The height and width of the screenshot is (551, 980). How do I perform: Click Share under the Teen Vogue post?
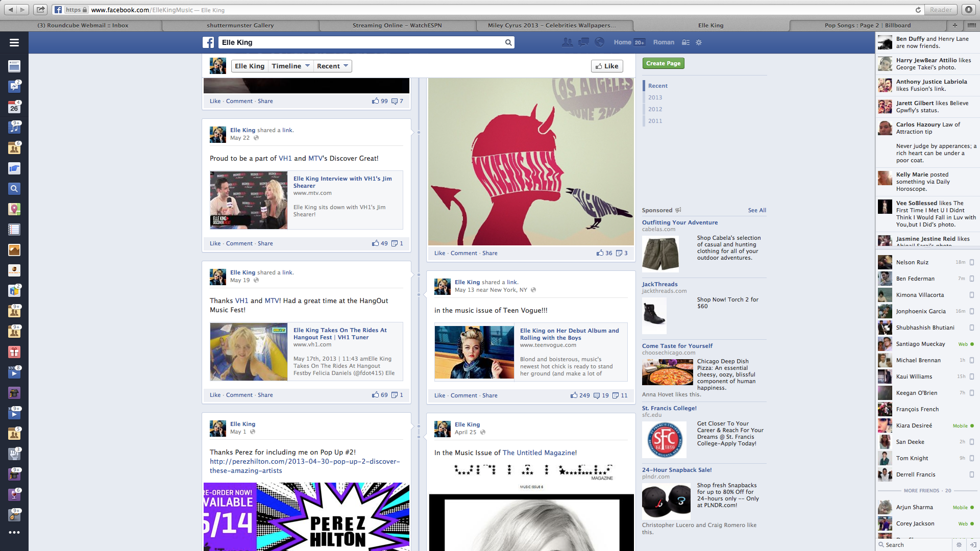489,395
